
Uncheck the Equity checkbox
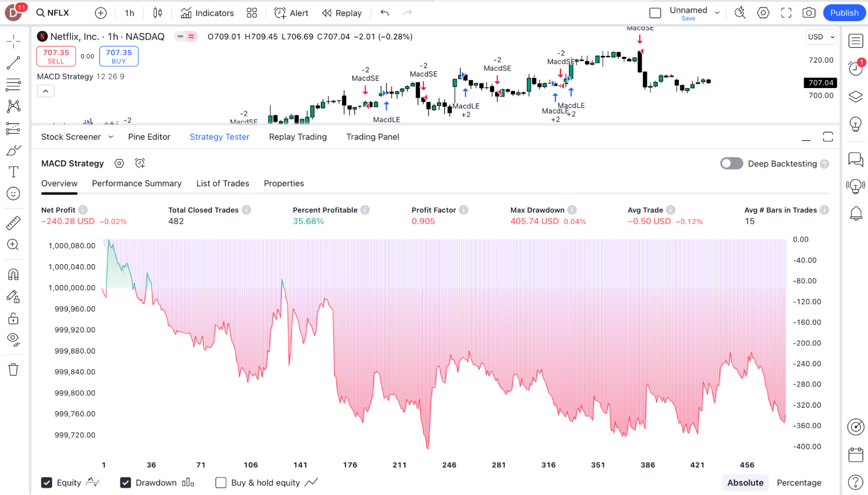(47, 483)
